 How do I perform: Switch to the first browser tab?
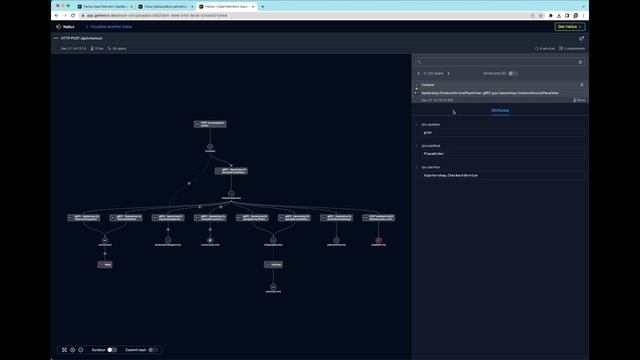coord(104,7)
